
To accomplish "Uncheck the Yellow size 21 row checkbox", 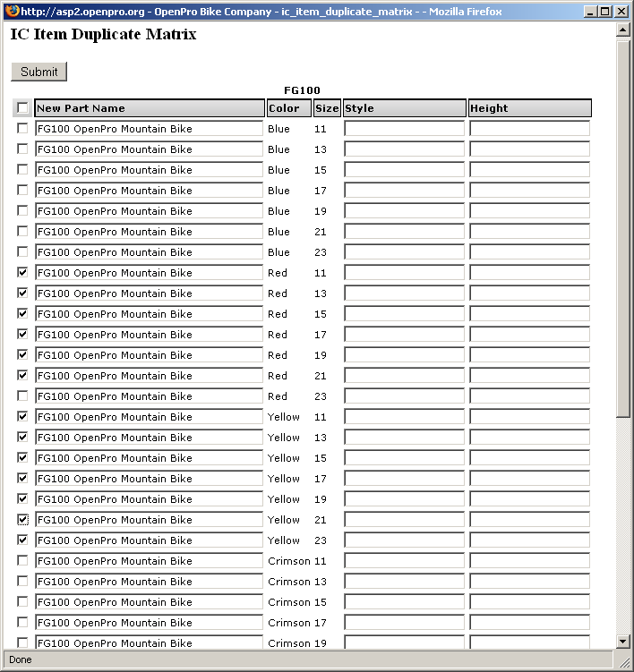I will tap(22, 520).
